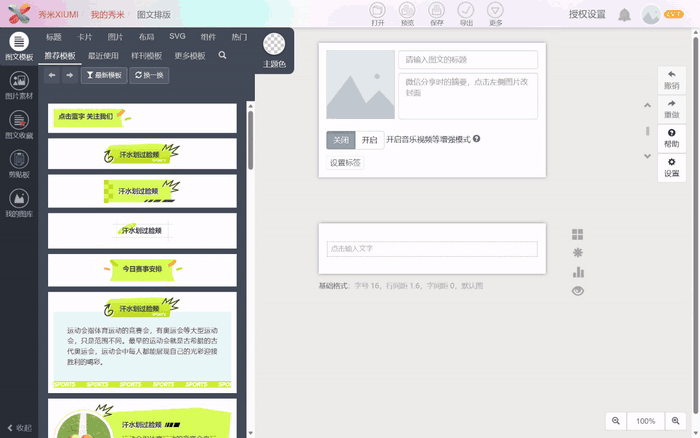Click the 导出 export icon
The width and height of the screenshot is (700, 438).
tap(466, 14)
